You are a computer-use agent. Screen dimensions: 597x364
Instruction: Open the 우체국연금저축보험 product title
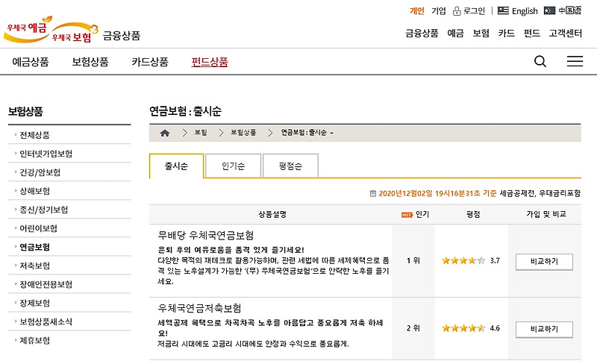pyautogui.click(x=199, y=308)
